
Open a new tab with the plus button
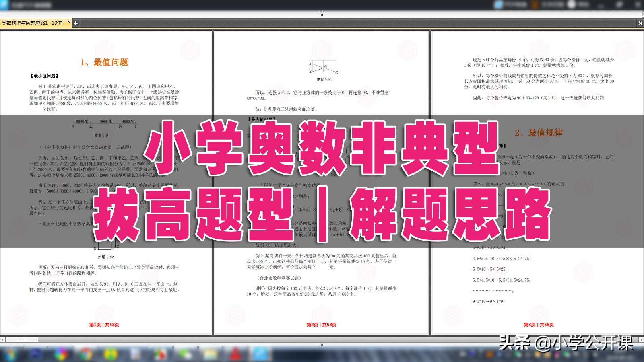pyautogui.click(x=76, y=24)
